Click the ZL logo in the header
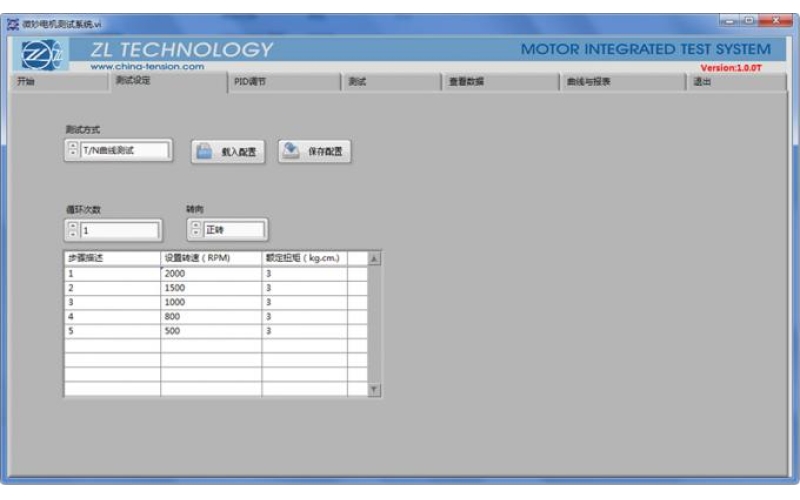The image size is (800, 500). [x=41, y=54]
